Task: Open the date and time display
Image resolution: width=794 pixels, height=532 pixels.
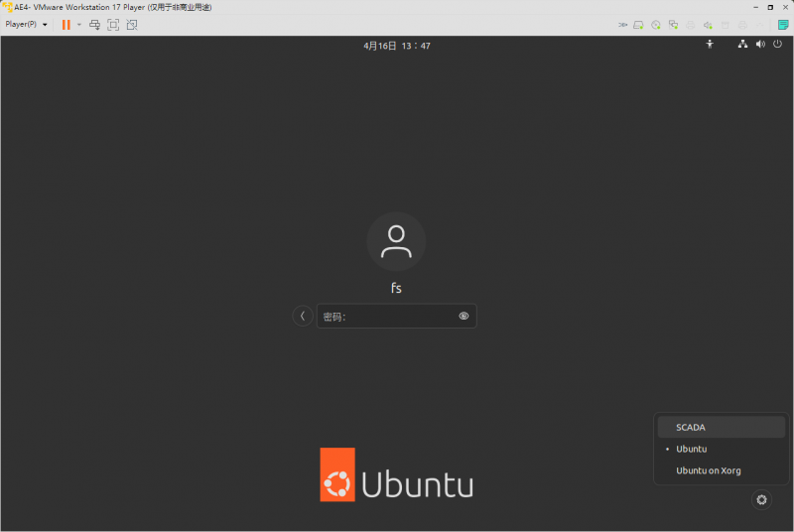Action: tap(397, 46)
